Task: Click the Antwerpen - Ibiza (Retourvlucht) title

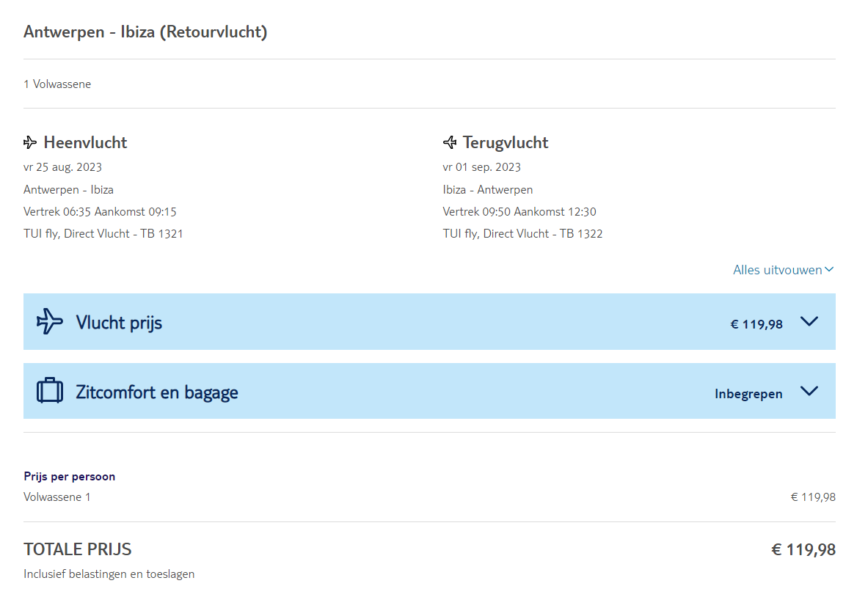Action: pos(145,32)
